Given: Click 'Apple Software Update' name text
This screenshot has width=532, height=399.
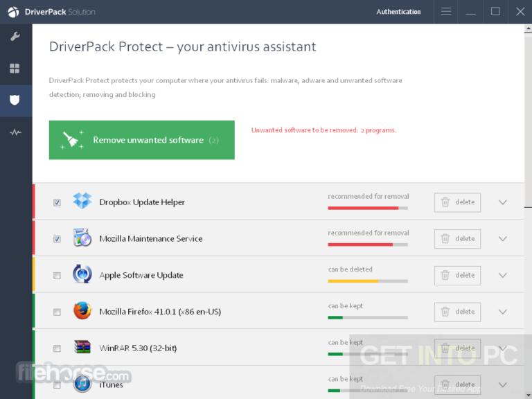Looking at the screenshot, I should tap(141, 275).
